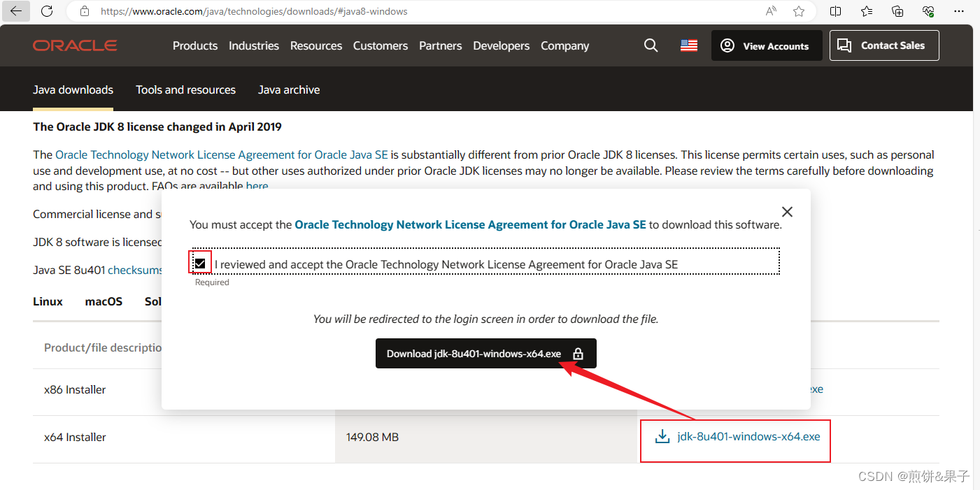Viewport: 980px width, 490px height.
Task: Uncheck the license agreement checkbox
Action: pyautogui.click(x=201, y=264)
